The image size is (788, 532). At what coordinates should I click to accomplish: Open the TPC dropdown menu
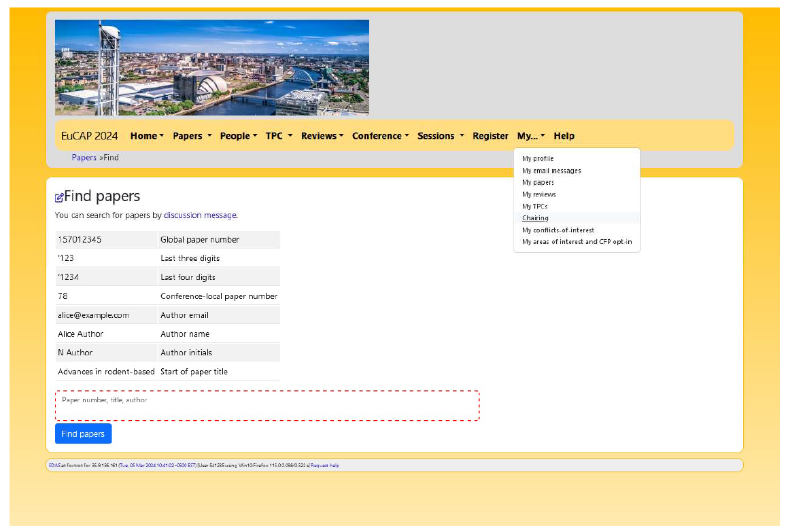click(x=279, y=136)
